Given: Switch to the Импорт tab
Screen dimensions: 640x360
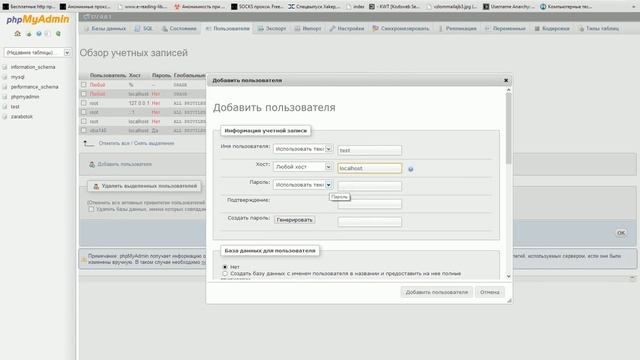Looking at the screenshot, I should point(308,29).
